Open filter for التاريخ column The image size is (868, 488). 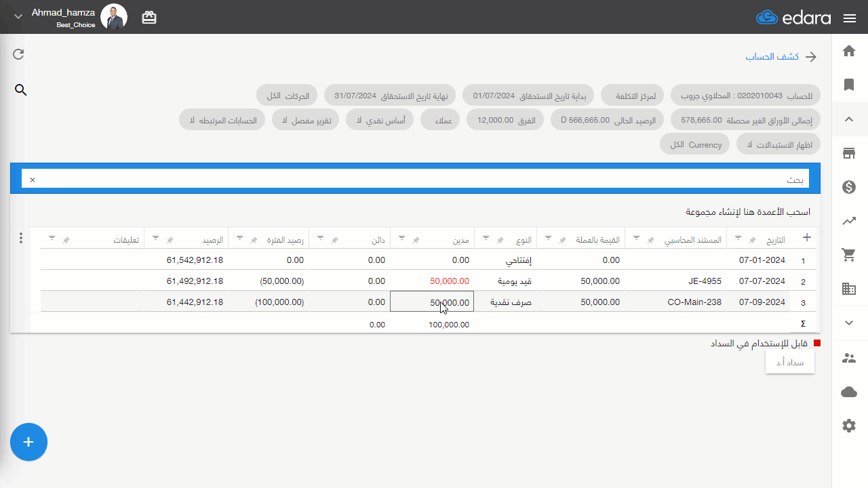(738, 239)
